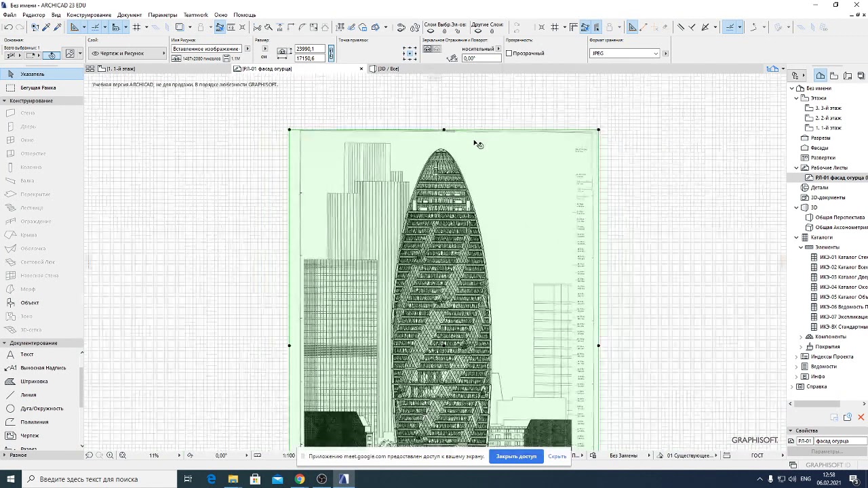The image size is (868, 488).
Task: Open the Конструирование menu
Action: (89, 15)
